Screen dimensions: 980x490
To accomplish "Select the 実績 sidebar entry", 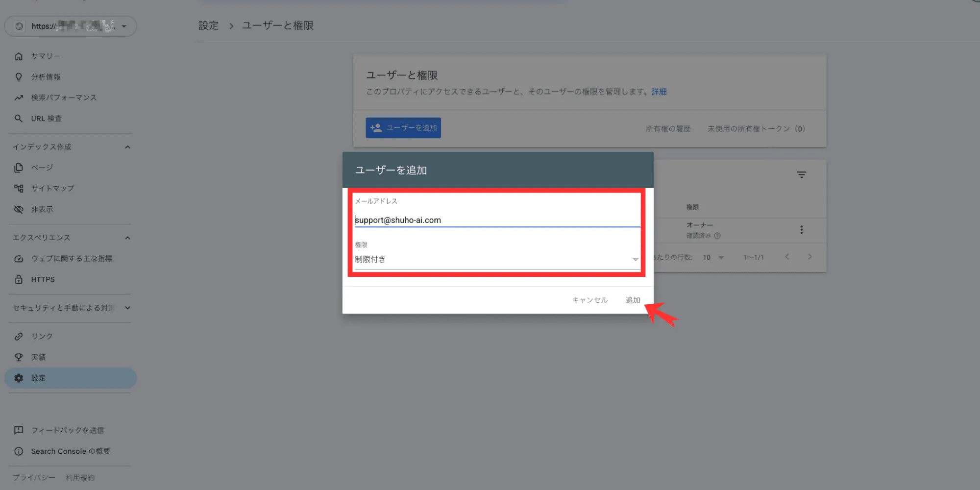I will click(x=38, y=357).
